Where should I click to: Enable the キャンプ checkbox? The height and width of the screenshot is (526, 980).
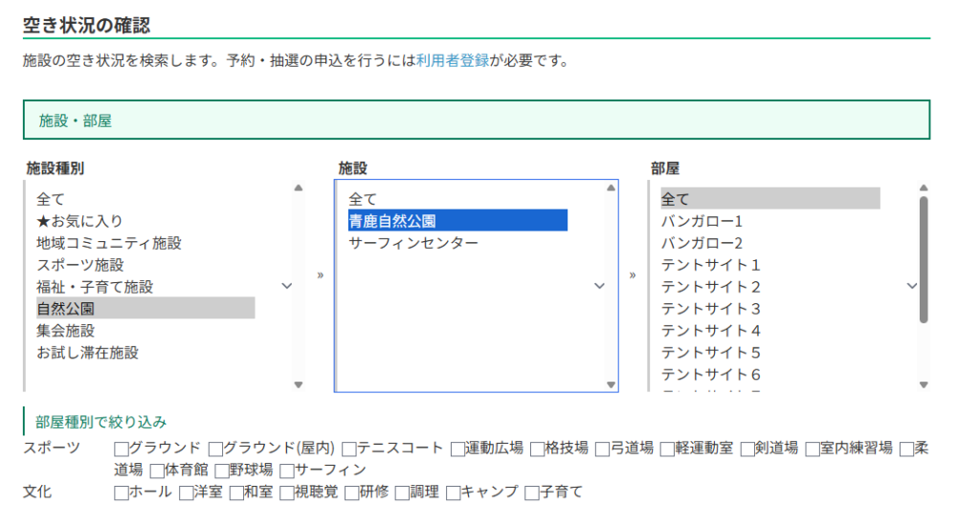click(453, 493)
